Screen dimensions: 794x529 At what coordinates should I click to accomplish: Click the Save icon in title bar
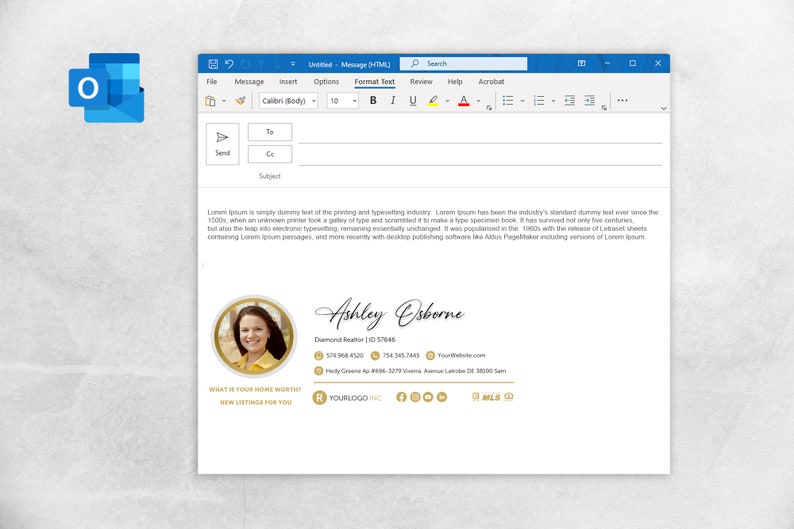click(x=213, y=64)
